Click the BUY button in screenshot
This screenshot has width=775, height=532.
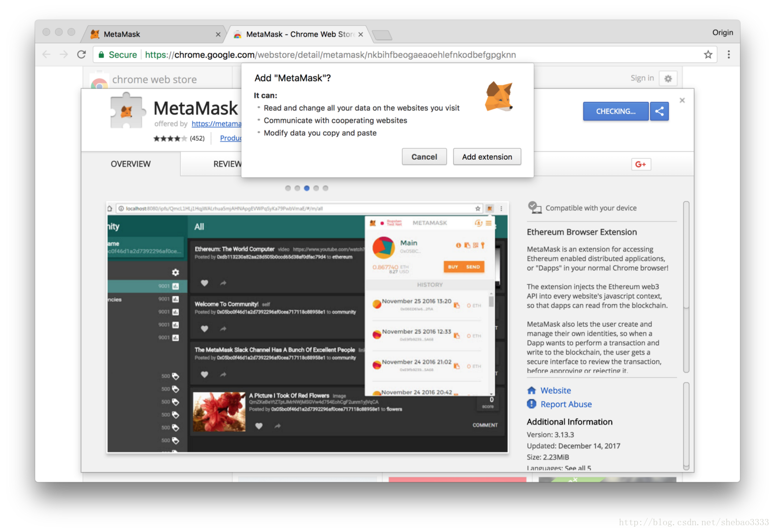pos(453,267)
